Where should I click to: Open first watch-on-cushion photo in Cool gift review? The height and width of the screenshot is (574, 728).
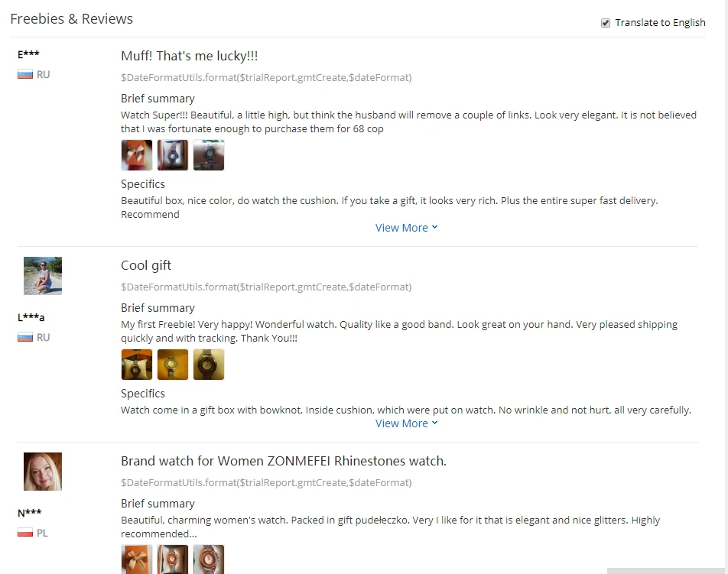pyautogui.click(x=136, y=365)
